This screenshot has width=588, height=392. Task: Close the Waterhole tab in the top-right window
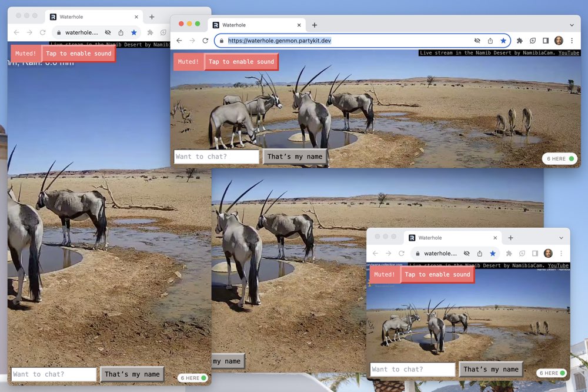[299, 25]
